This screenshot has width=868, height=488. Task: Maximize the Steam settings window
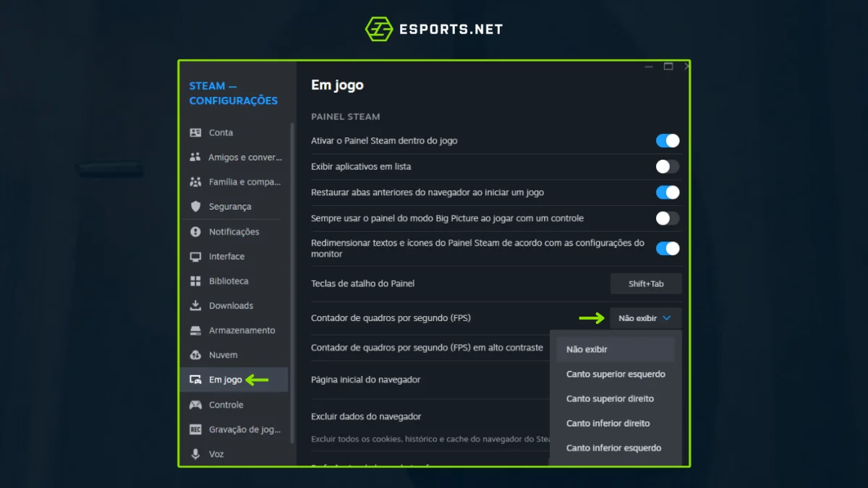[x=668, y=67]
